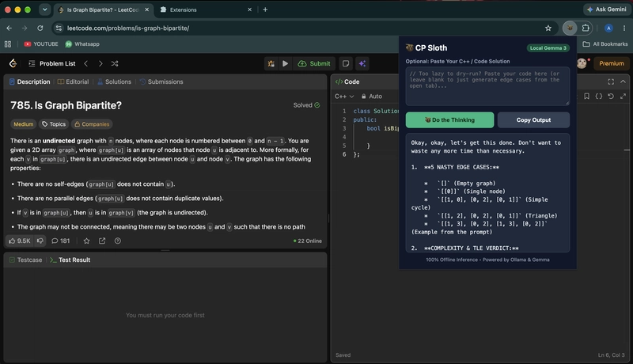Dislike the problem with thumbs down

tap(40, 241)
